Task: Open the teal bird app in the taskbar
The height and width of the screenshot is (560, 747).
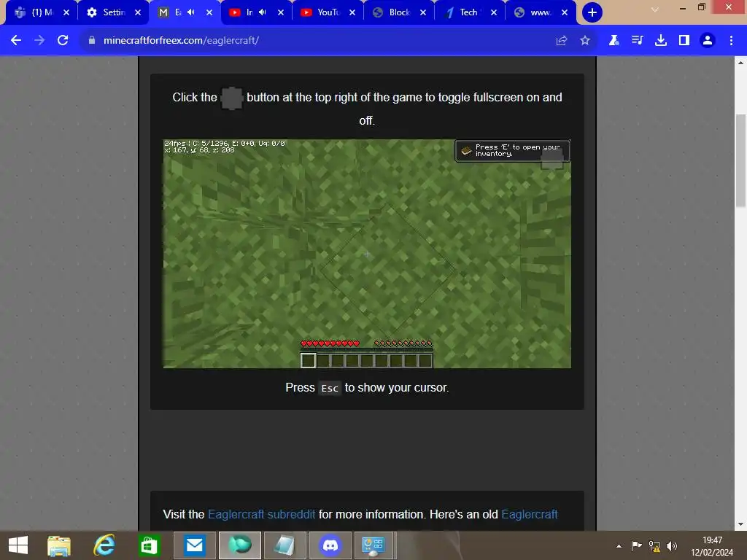Action: click(239, 545)
